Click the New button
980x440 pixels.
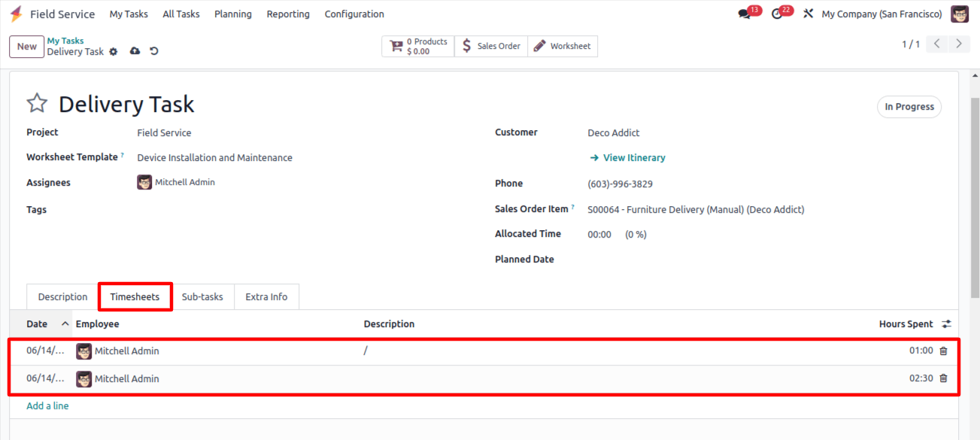27,47
